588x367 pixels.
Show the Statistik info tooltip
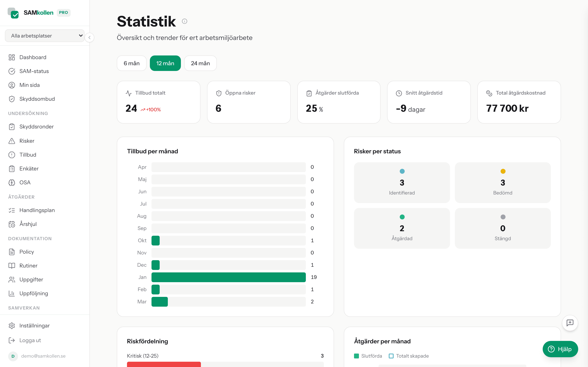pos(185,21)
